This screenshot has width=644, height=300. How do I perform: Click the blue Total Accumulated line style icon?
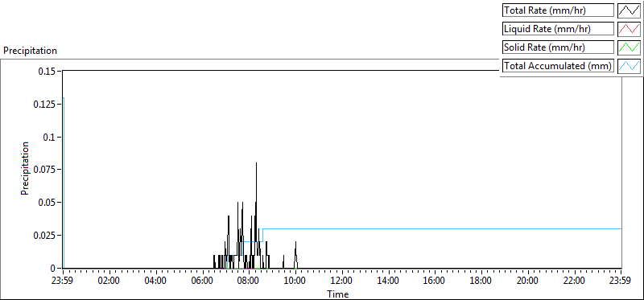point(629,66)
